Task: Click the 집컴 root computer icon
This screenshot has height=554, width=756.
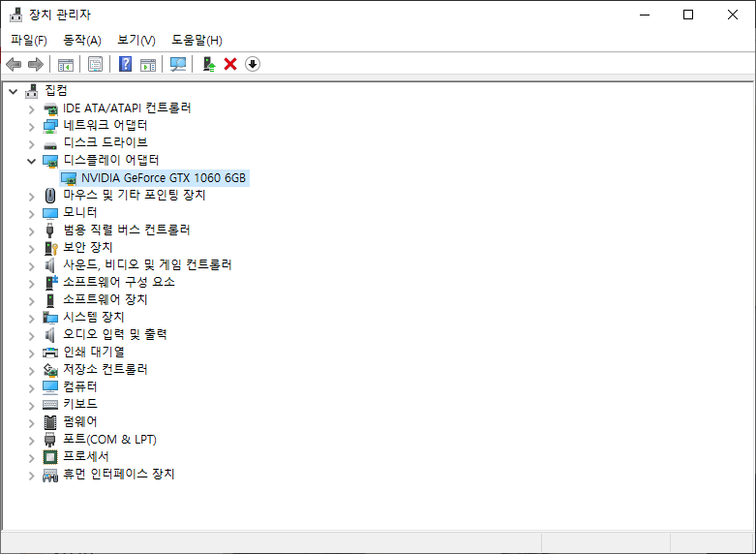Action: 32,91
